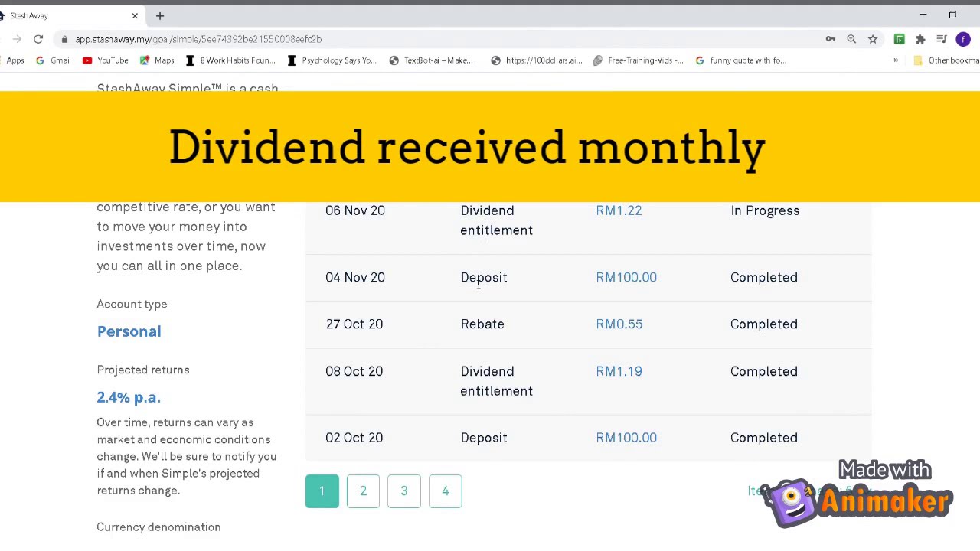Go to transactions page 3
The width and height of the screenshot is (980, 551).
point(404,491)
